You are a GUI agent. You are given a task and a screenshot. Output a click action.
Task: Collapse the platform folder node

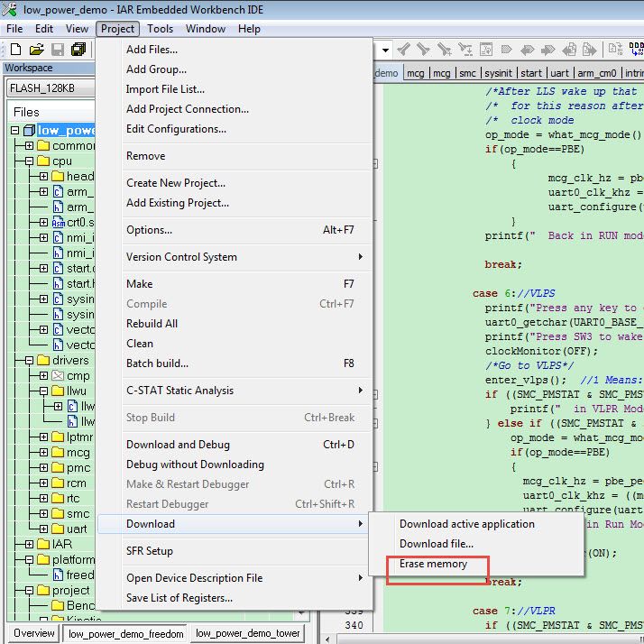[29, 560]
